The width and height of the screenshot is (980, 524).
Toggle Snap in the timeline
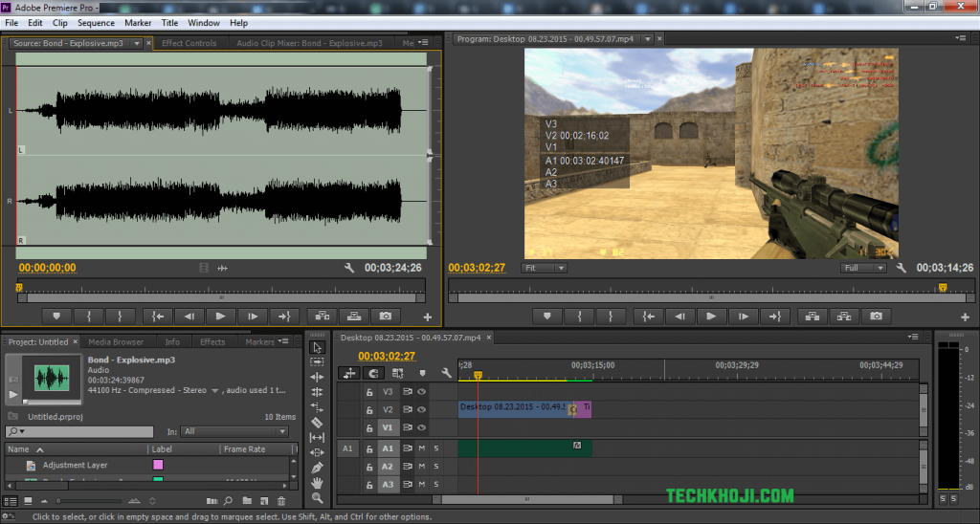374,373
